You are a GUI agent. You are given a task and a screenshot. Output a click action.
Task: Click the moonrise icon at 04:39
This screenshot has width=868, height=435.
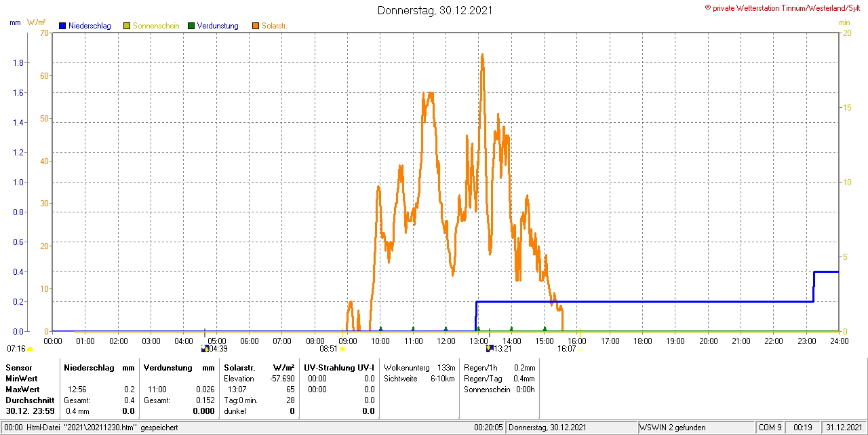point(205,349)
